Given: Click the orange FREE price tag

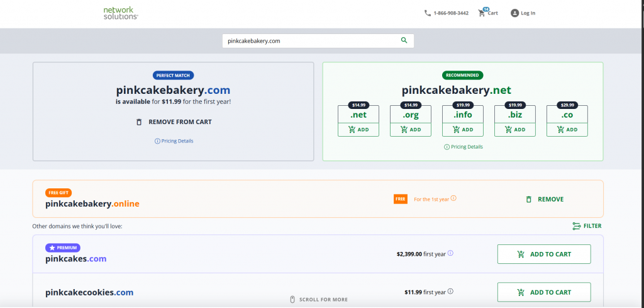Looking at the screenshot, I should click(x=401, y=199).
